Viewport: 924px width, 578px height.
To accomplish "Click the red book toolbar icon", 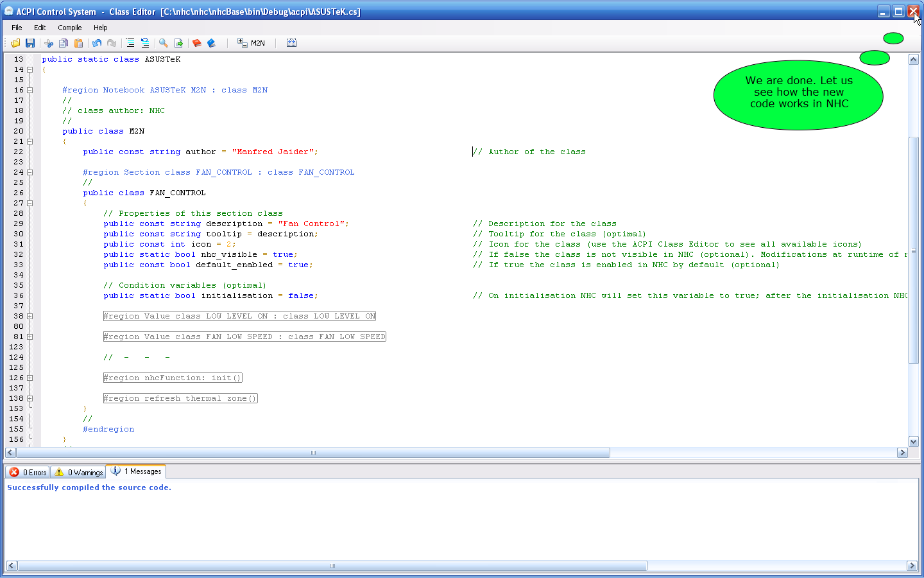I will coord(197,43).
